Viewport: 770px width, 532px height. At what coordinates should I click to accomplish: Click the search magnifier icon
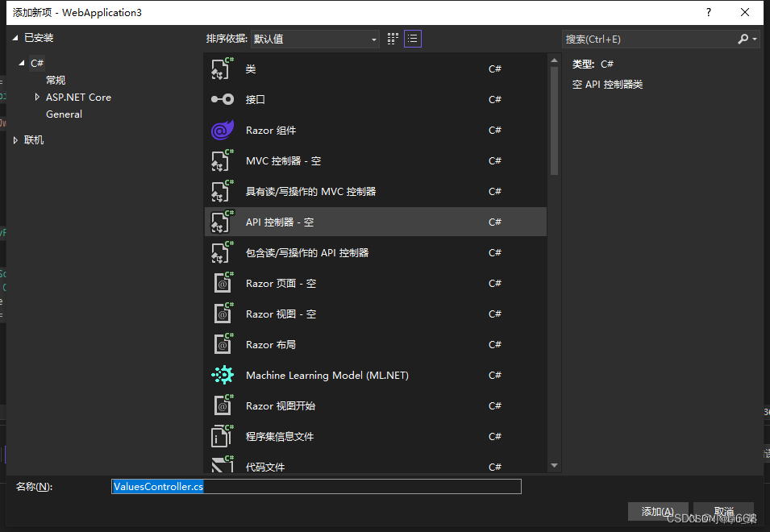coord(743,39)
